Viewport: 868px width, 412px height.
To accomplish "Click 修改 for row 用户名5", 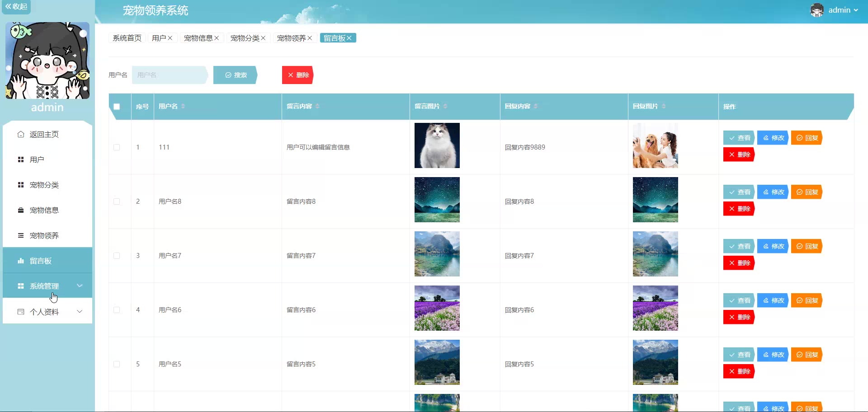I will 773,355.
